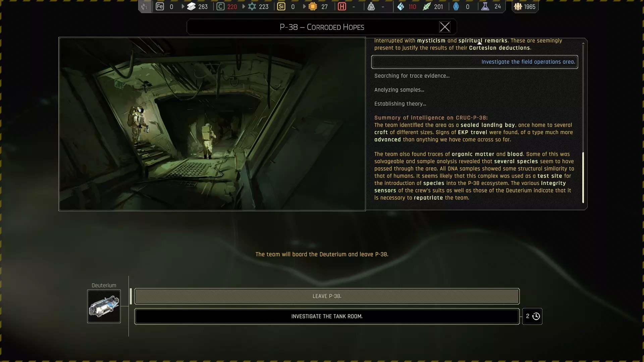Click the greyed icon at resource bar's left end

pos(145,7)
